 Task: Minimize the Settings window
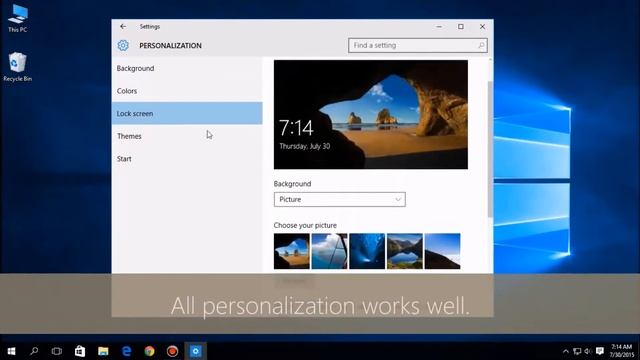(x=439, y=27)
